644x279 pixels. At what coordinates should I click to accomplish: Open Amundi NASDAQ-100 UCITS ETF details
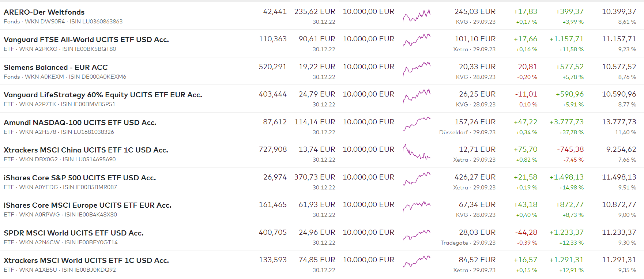click(x=80, y=122)
